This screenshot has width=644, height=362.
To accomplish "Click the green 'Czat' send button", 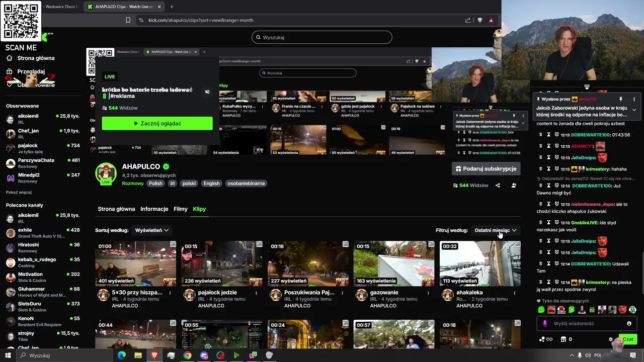I will [x=628, y=339].
